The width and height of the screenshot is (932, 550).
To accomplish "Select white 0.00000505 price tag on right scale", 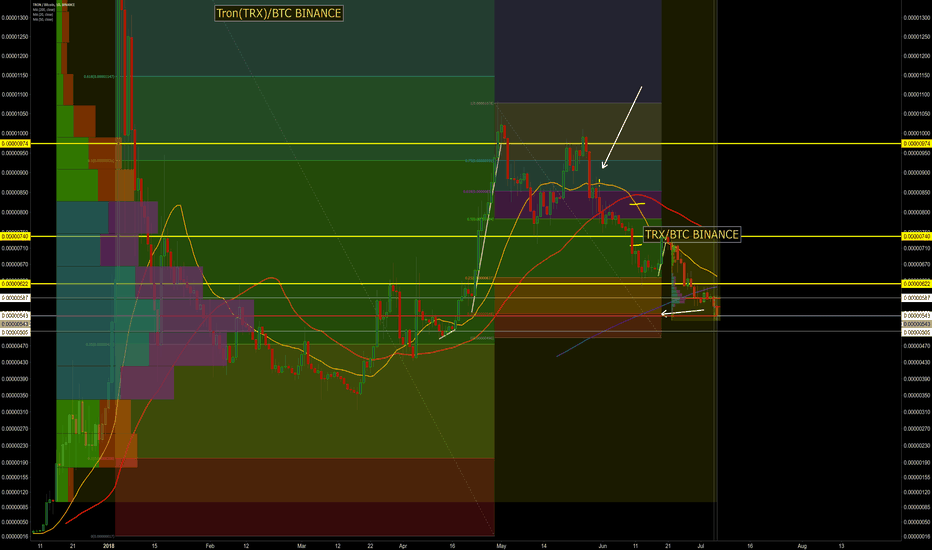I will click(917, 332).
